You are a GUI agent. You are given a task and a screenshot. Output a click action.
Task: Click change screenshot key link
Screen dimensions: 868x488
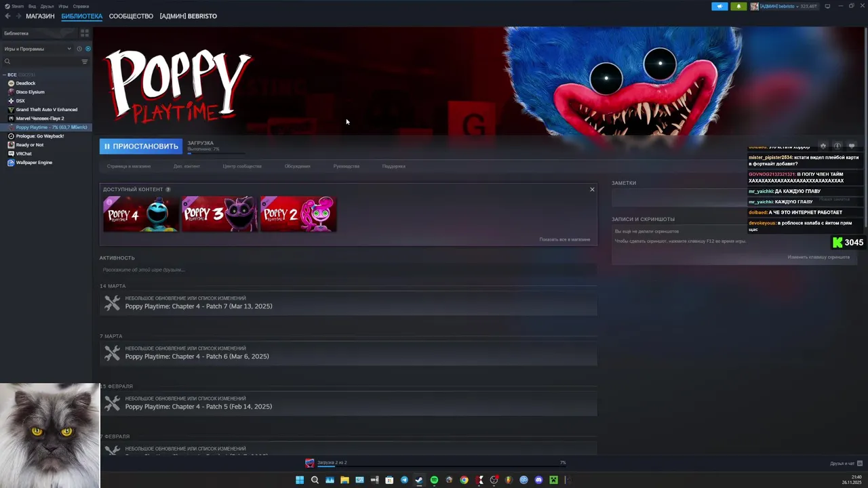coord(818,257)
